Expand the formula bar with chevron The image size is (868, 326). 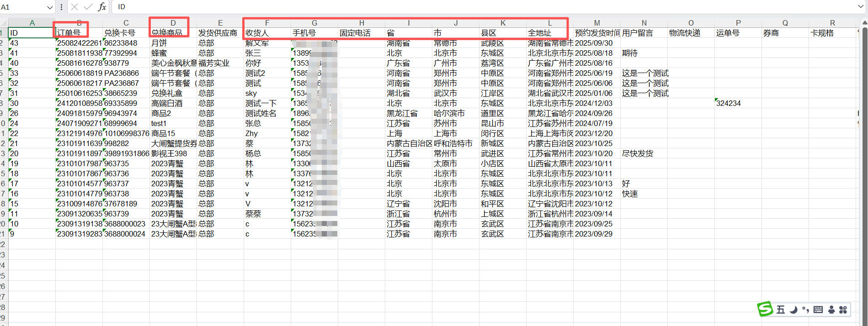pos(861,7)
